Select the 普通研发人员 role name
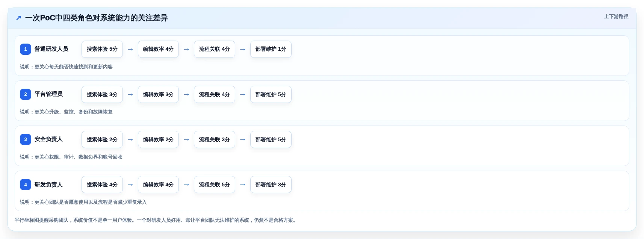This screenshot has height=239, width=644. [x=51, y=49]
